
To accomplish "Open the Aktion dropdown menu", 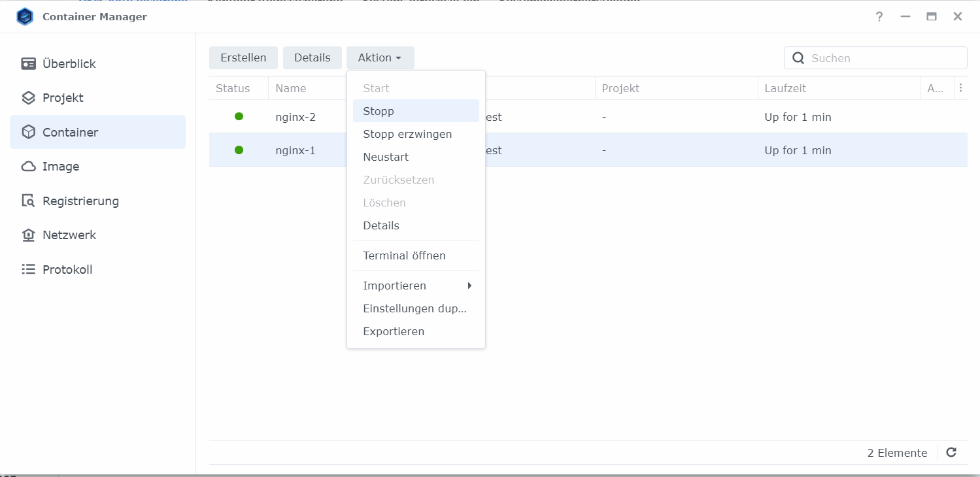I will click(x=380, y=58).
